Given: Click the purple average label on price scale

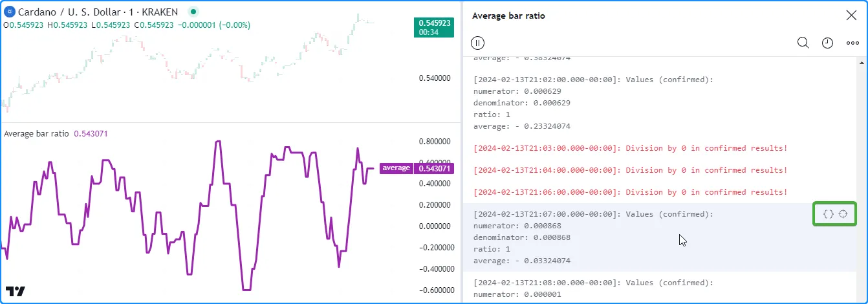Looking at the screenshot, I should [x=396, y=168].
